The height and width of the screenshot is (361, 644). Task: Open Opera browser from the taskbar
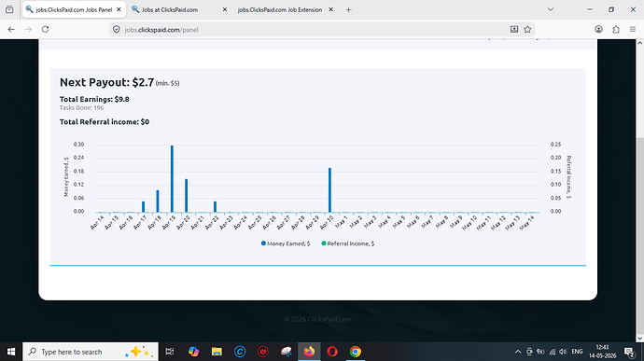(332, 352)
